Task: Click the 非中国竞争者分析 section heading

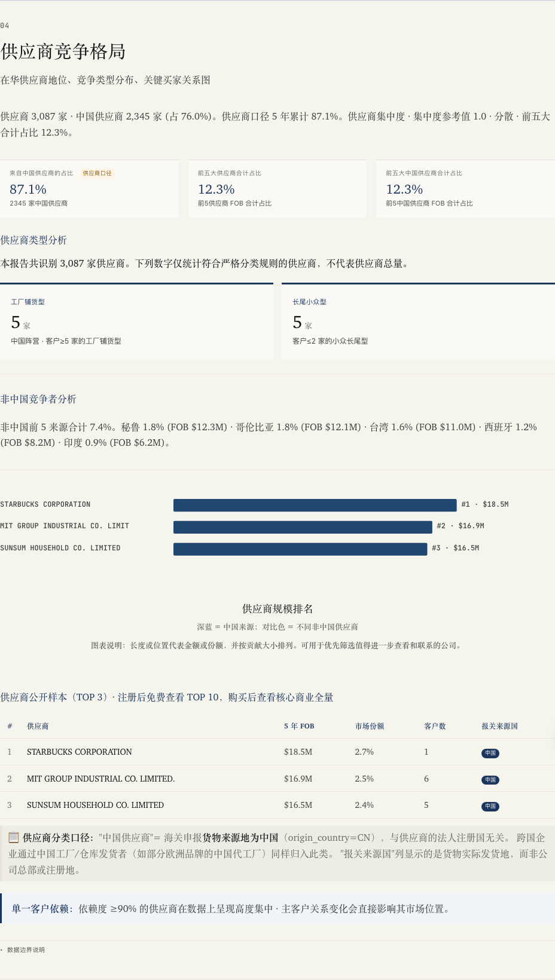Action: tap(38, 399)
